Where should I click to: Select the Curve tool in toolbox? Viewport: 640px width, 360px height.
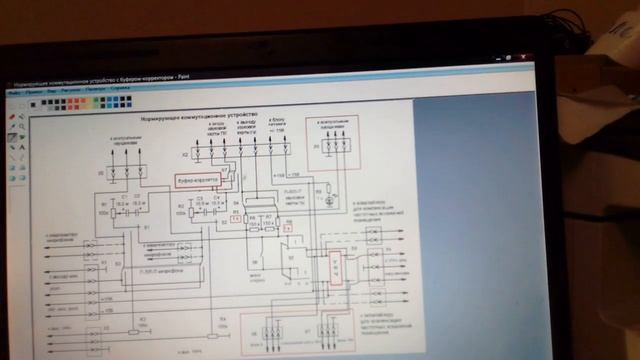[22, 158]
